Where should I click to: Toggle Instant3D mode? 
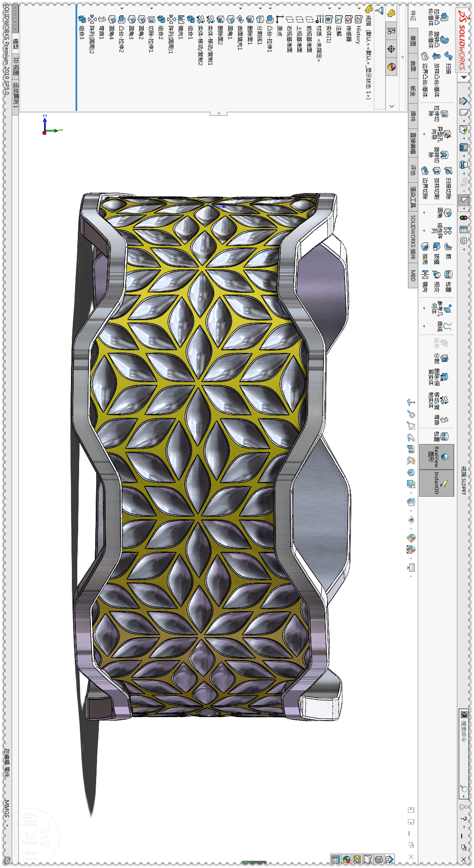click(437, 483)
